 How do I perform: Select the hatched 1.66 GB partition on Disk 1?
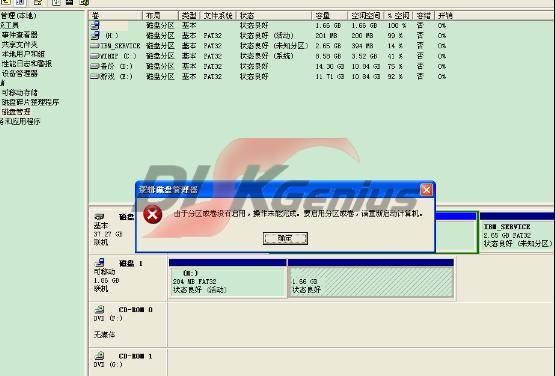[x=371, y=281]
